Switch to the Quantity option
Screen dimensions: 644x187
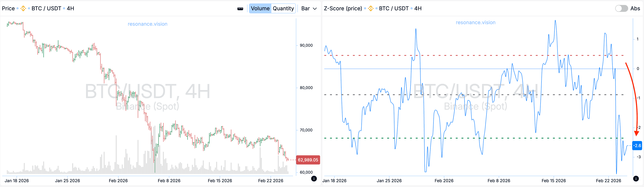click(283, 9)
